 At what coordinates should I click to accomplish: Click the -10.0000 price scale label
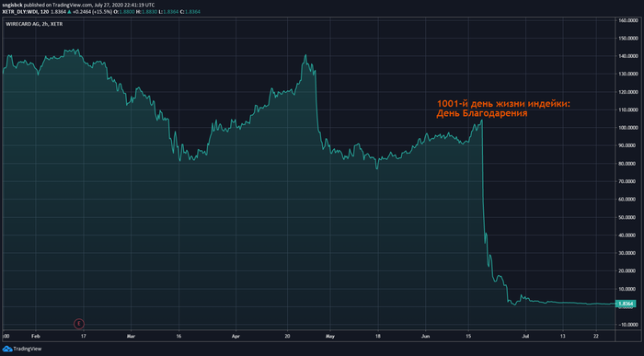point(628,325)
